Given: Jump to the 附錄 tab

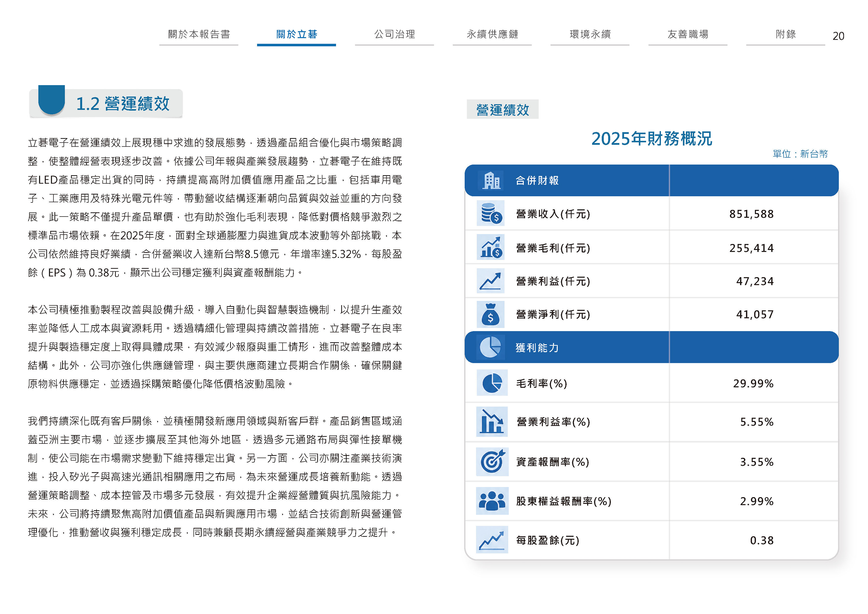Looking at the screenshot, I should point(786,34).
